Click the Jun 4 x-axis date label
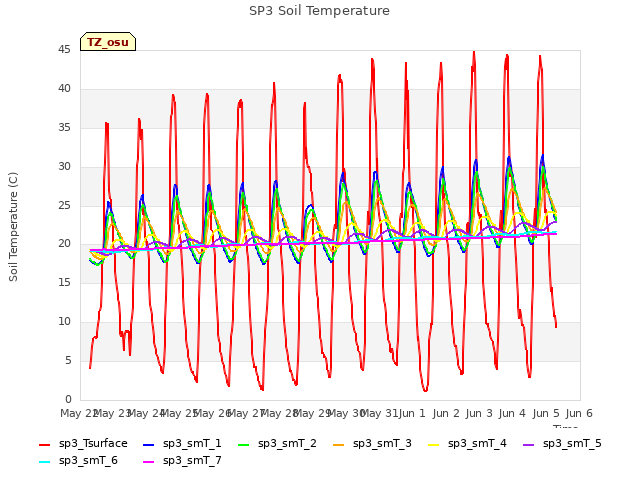Viewport: 640px width, 480px height. [x=512, y=413]
